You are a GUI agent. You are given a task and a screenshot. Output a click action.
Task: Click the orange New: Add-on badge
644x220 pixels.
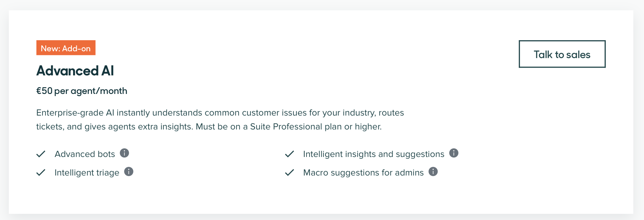66,48
